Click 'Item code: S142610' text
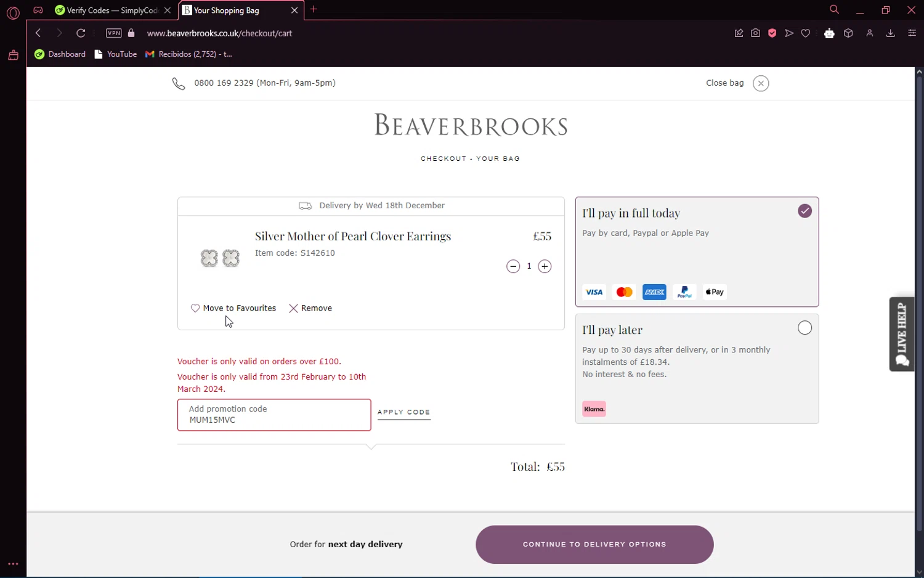 pyautogui.click(x=295, y=253)
